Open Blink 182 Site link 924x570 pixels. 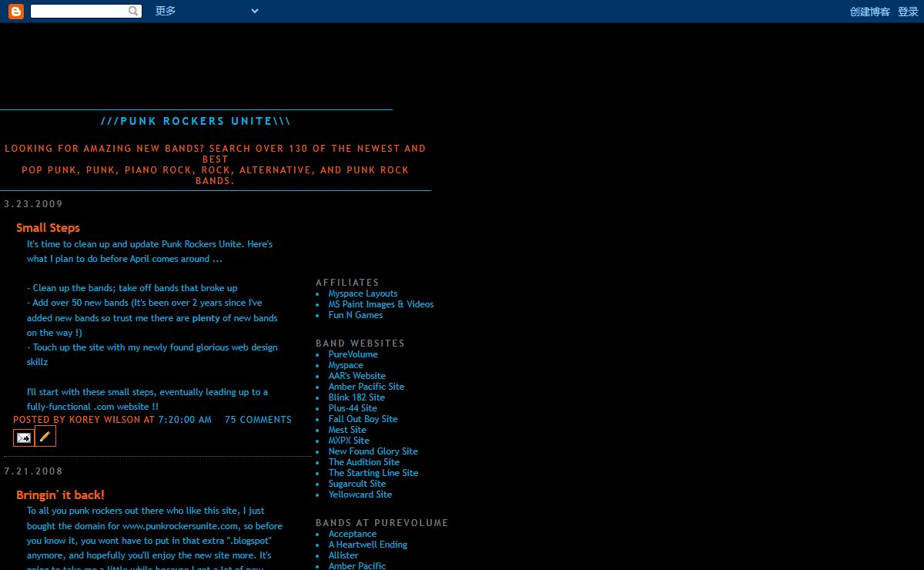[x=357, y=397]
